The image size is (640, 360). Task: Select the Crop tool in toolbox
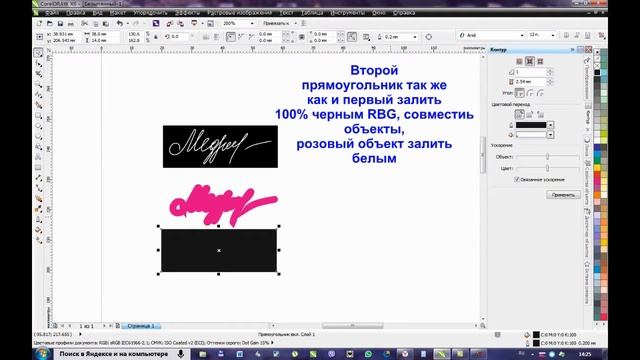(x=38, y=74)
